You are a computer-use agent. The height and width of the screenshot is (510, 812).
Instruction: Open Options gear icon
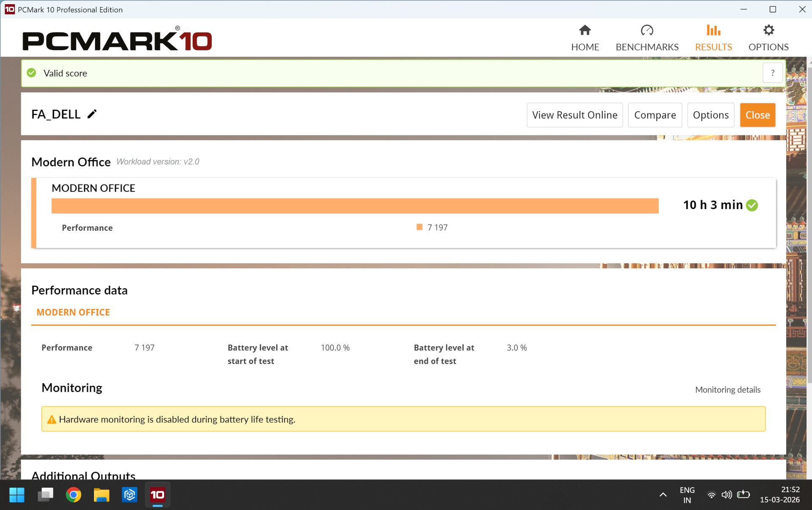tap(768, 30)
